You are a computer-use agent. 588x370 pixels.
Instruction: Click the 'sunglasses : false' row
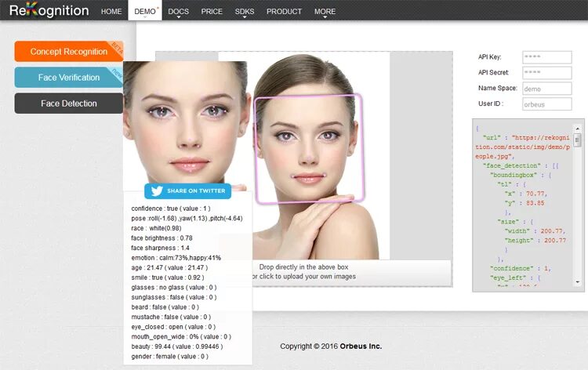[x=174, y=297]
